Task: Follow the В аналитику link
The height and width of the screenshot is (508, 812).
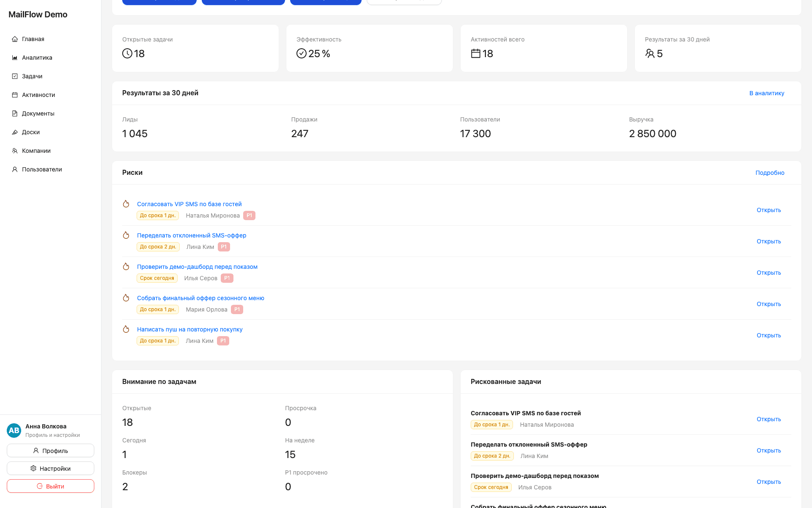Action: [767, 93]
